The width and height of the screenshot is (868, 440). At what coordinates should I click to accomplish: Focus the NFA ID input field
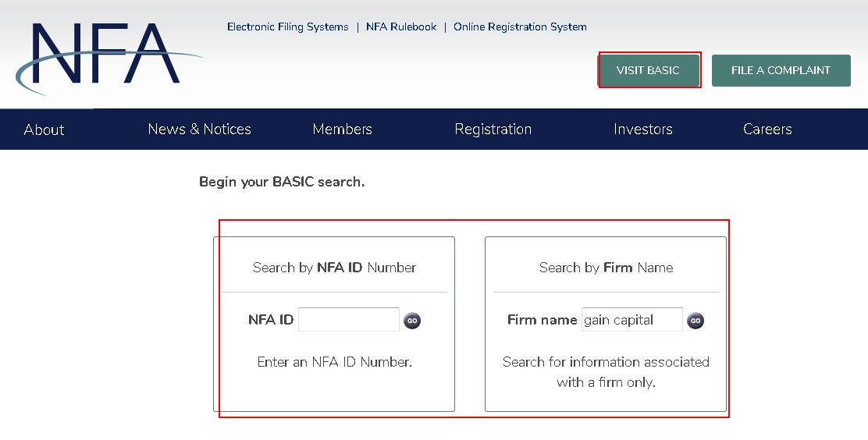pyautogui.click(x=349, y=319)
